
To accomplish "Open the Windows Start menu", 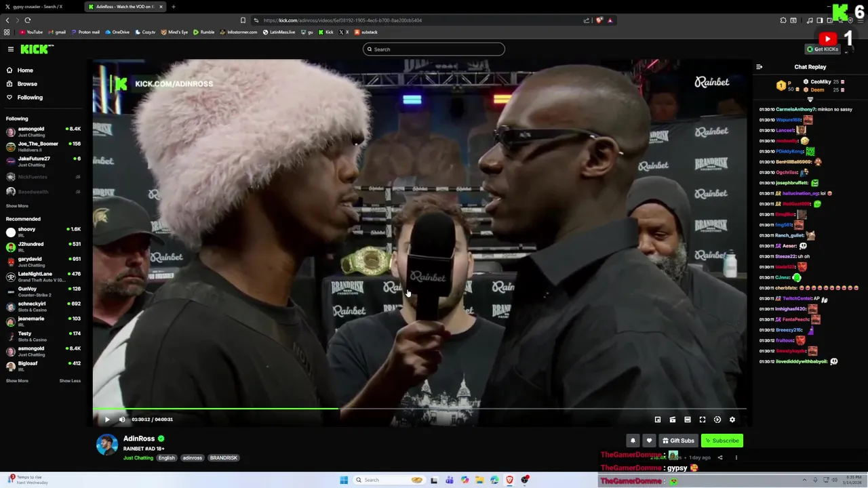I will pos(344,480).
